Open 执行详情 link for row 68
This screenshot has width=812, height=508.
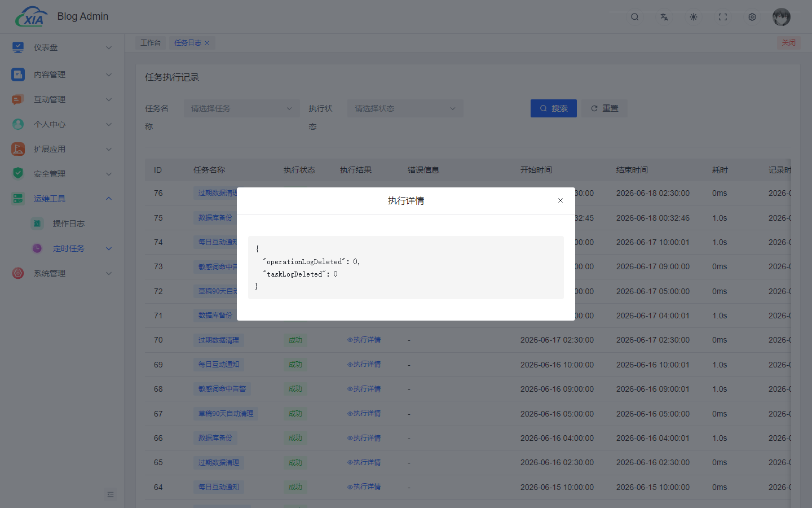[364, 389]
